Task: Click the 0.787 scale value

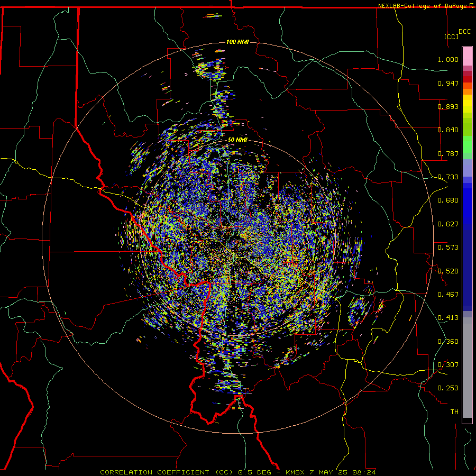Action: [x=448, y=153]
